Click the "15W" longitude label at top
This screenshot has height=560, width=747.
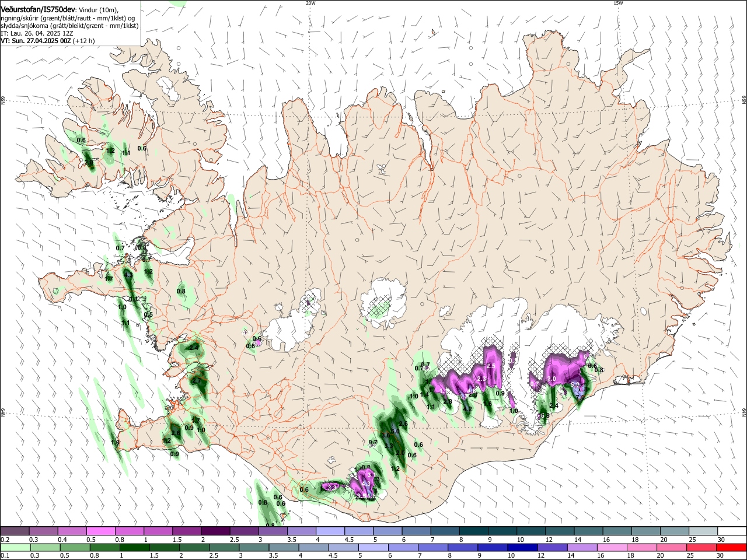(x=618, y=3)
